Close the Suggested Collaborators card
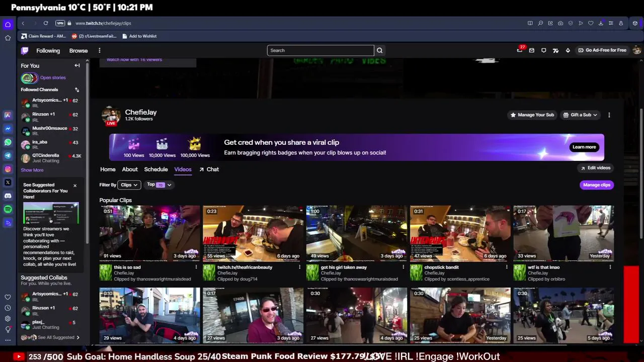This screenshot has width=644, height=362. tap(75, 186)
